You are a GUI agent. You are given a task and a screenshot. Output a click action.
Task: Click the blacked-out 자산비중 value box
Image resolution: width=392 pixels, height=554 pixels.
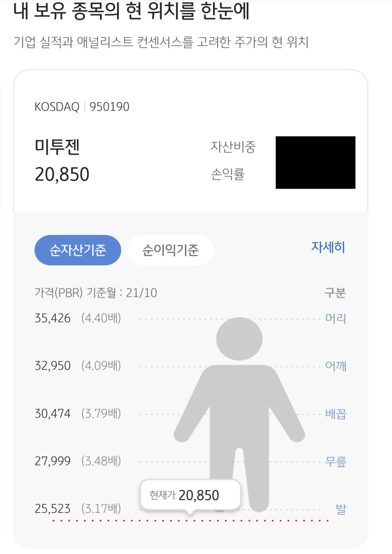316,162
